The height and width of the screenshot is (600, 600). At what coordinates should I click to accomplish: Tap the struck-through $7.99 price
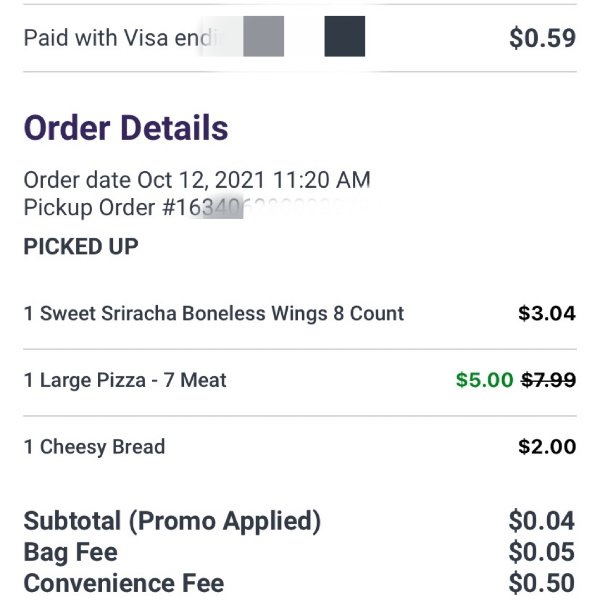[x=549, y=380]
